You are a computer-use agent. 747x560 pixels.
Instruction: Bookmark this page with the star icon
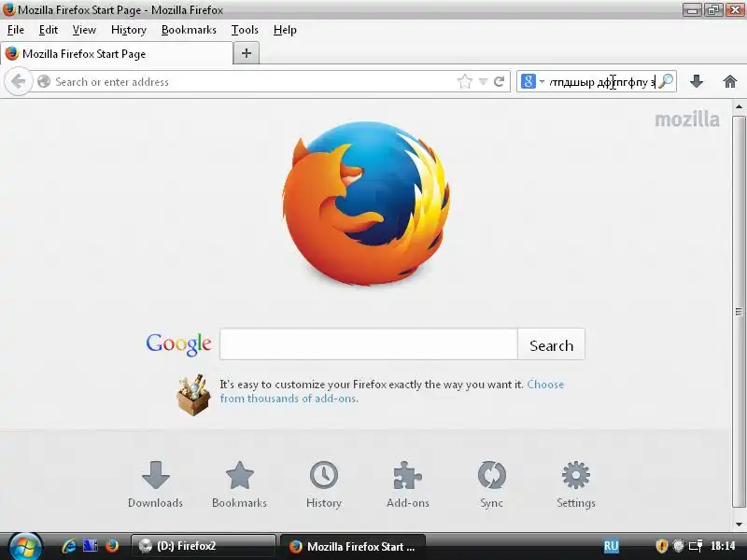tap(464, 81)
